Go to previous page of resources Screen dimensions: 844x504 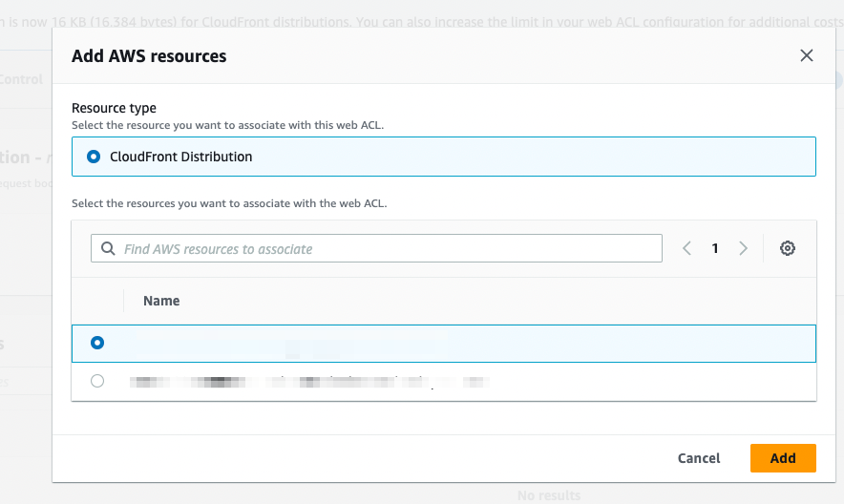pyautogui.click(x=686, y=248)
